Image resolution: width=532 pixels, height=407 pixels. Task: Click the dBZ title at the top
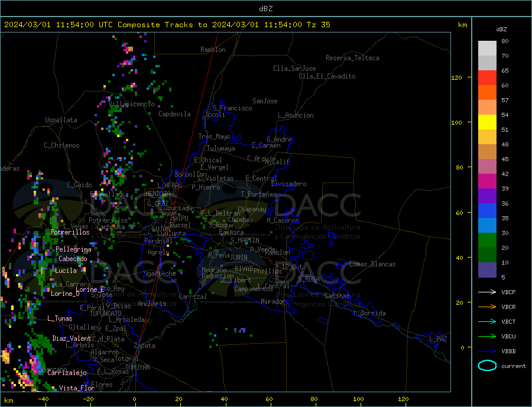tap(265, 9)
